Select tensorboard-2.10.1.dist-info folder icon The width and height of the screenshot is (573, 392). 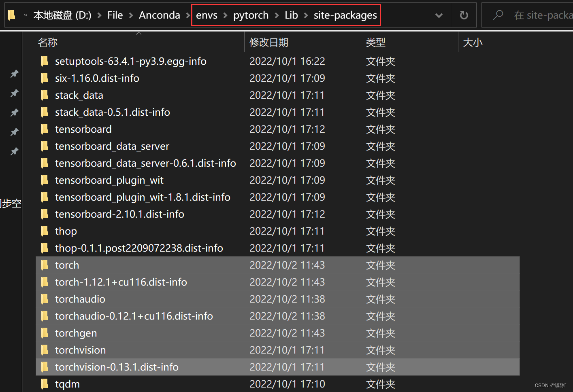point(45,214)
